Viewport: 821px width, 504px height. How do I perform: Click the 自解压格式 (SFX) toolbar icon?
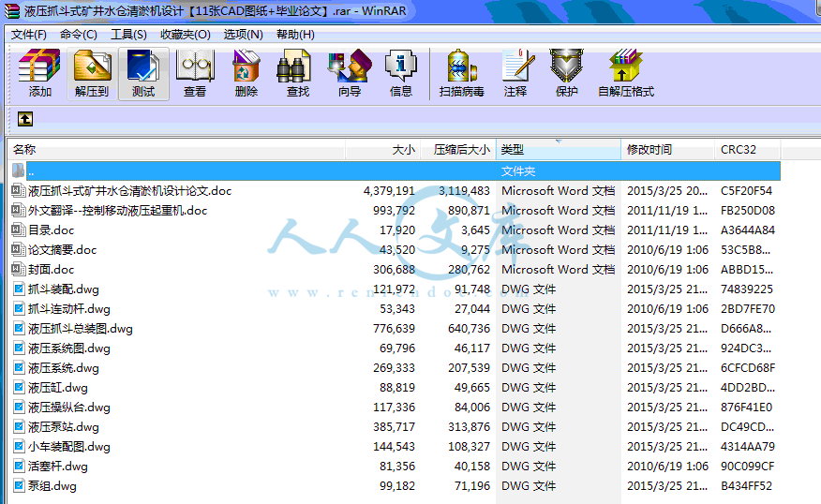coord(625,66)
